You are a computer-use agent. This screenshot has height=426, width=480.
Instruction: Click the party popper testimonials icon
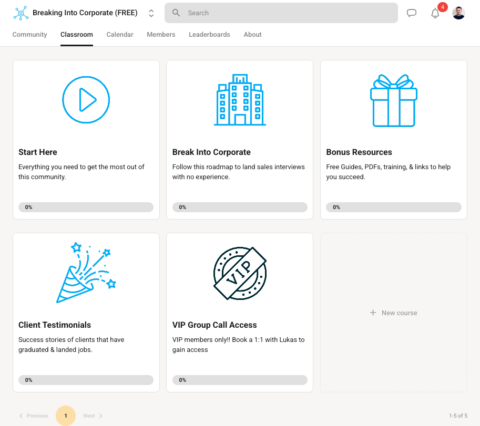tap(86, 273)
